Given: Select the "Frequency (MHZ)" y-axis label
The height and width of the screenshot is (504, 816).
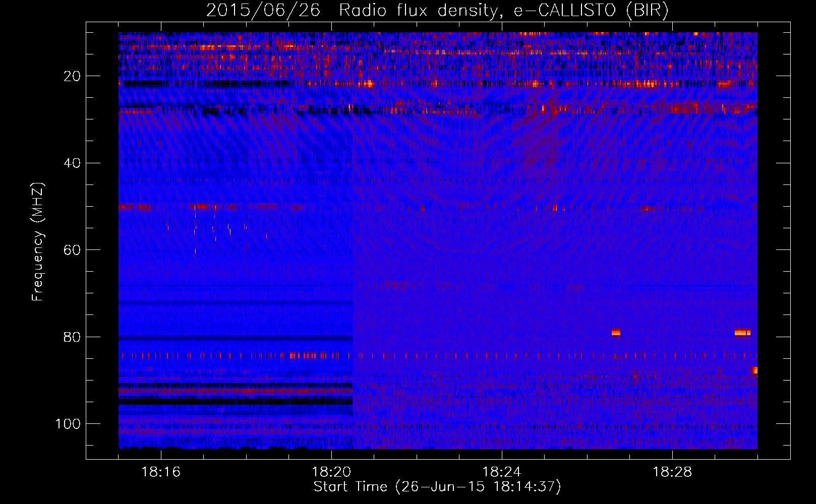Looking at the screenshot, I should (x=38, y=241).
